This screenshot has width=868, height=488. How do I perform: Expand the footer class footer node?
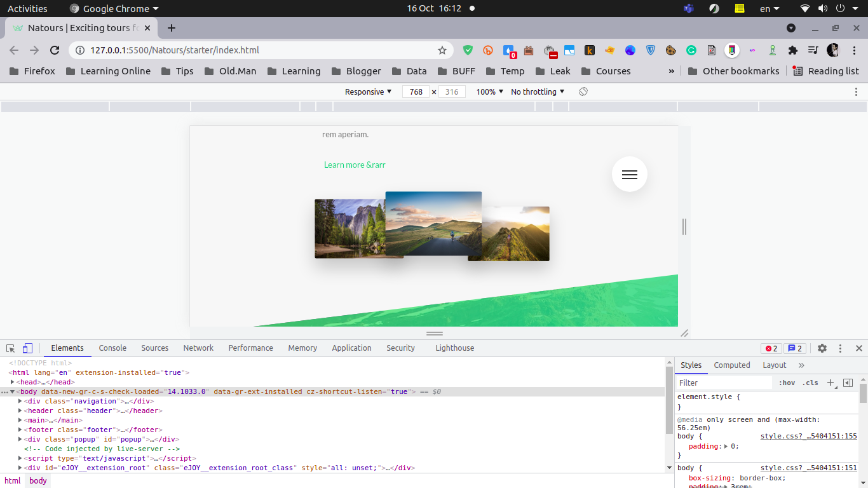20,430
